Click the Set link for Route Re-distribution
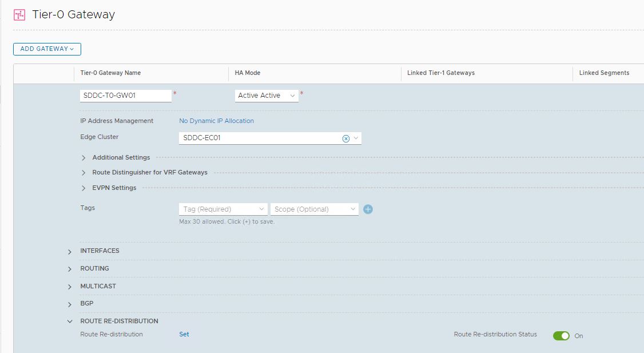This screenshot has height=353, width=644. coord(184,335)
